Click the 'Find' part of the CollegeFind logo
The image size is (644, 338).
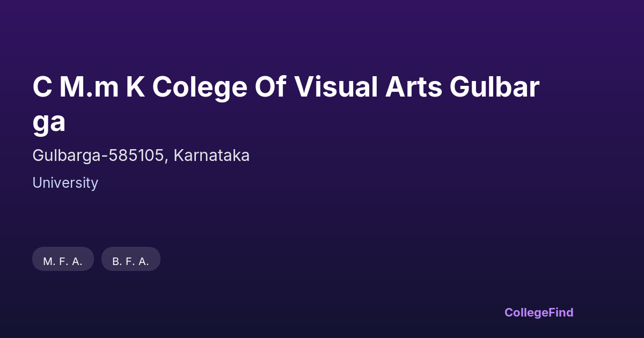[x=561, y=312]
